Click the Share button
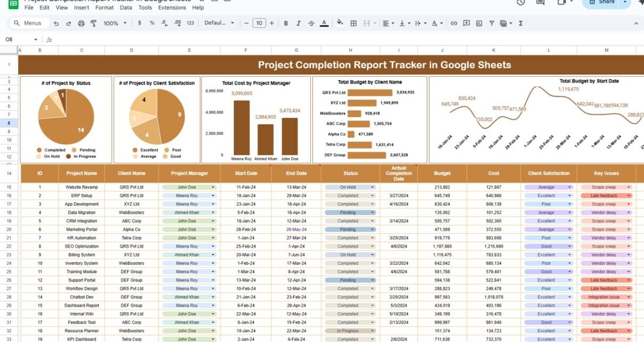The image size is (644, 342). [x=601, y=2]
